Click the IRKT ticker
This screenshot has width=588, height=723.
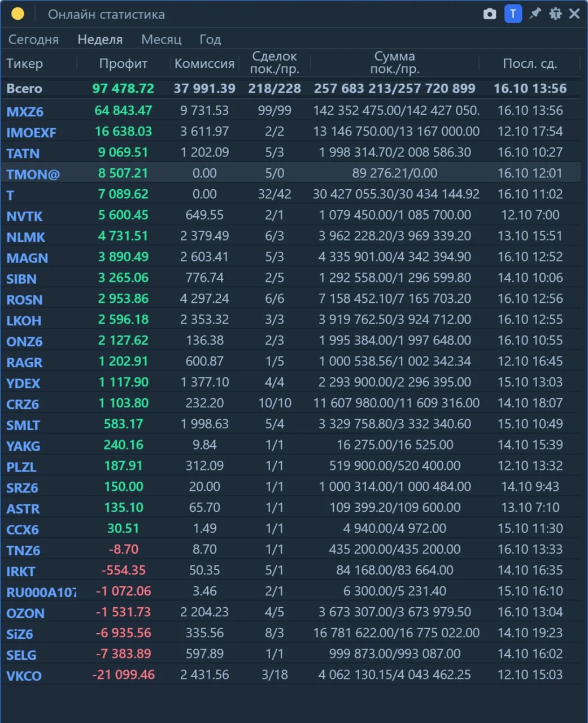21,571
